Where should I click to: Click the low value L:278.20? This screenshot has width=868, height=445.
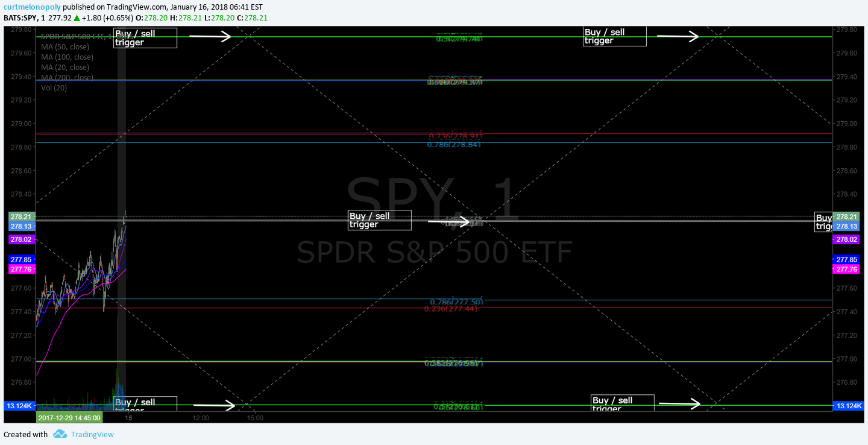coord(218,17)
